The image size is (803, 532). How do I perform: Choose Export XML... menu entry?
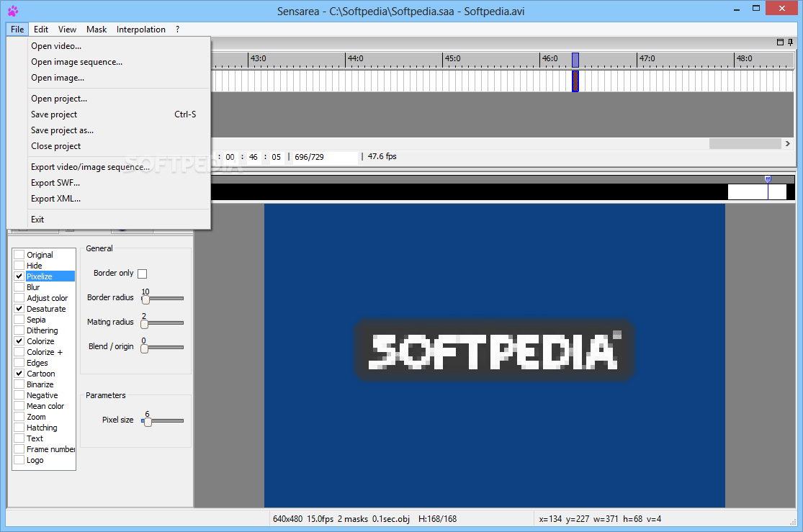click(109, 198)
